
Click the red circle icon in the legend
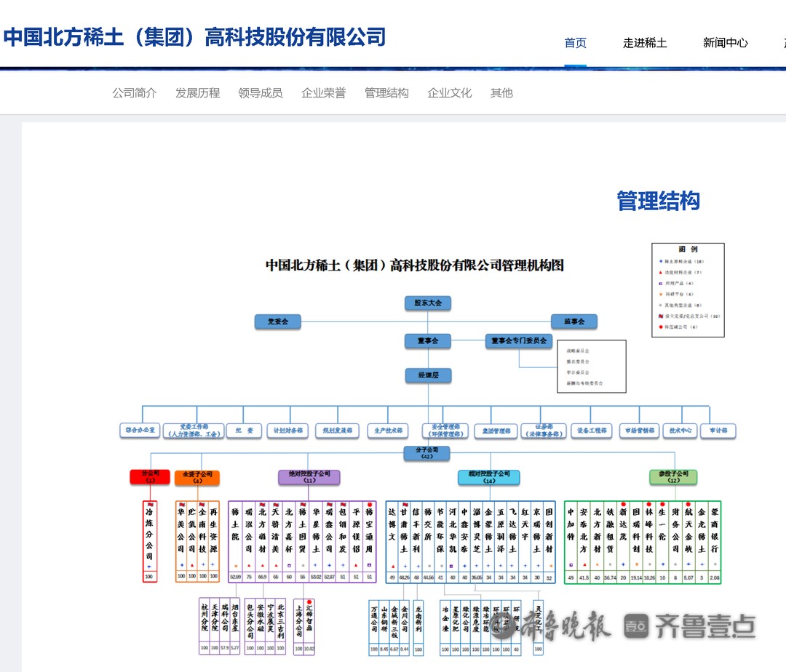pos(660,327)
